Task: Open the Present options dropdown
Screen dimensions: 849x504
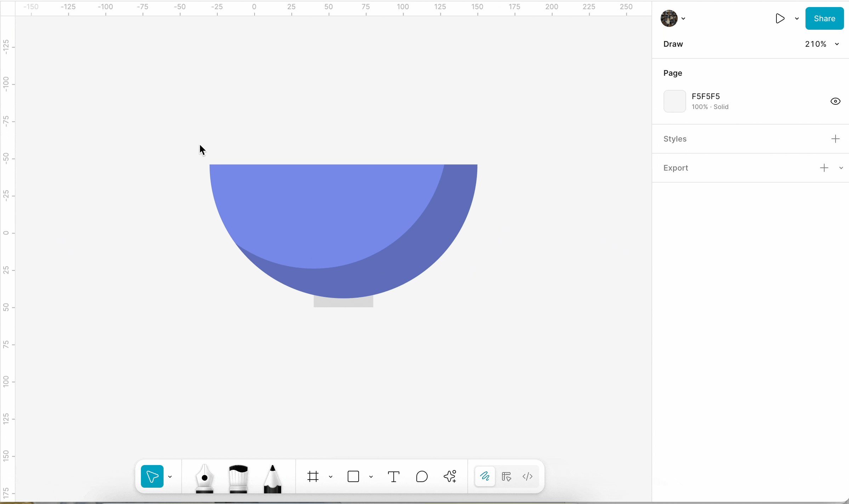Action: [797, 18]
